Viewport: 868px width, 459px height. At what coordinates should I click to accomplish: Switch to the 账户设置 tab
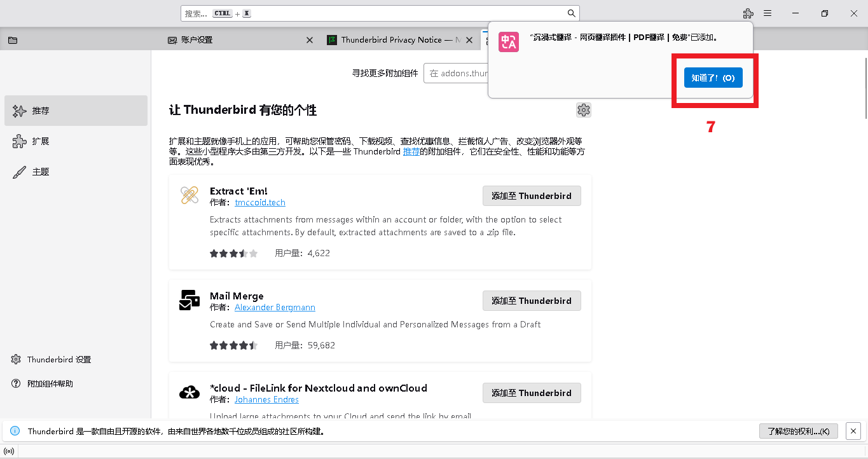[x=240, y=39]
